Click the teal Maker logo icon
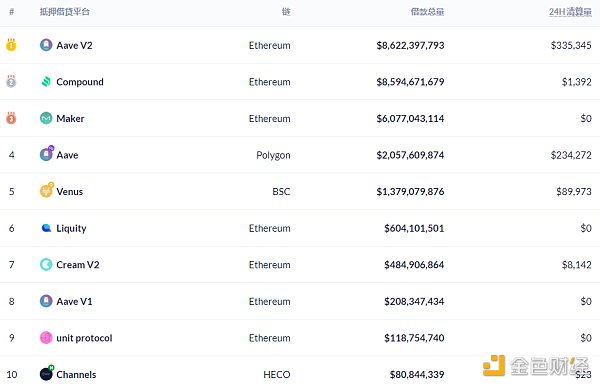The image size is (600, 387). [46, 118]
